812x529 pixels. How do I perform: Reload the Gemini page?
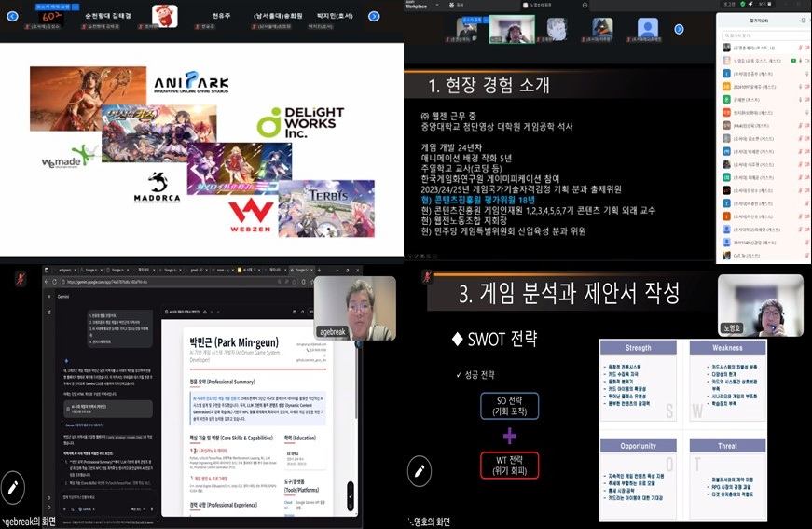(55, 282)
